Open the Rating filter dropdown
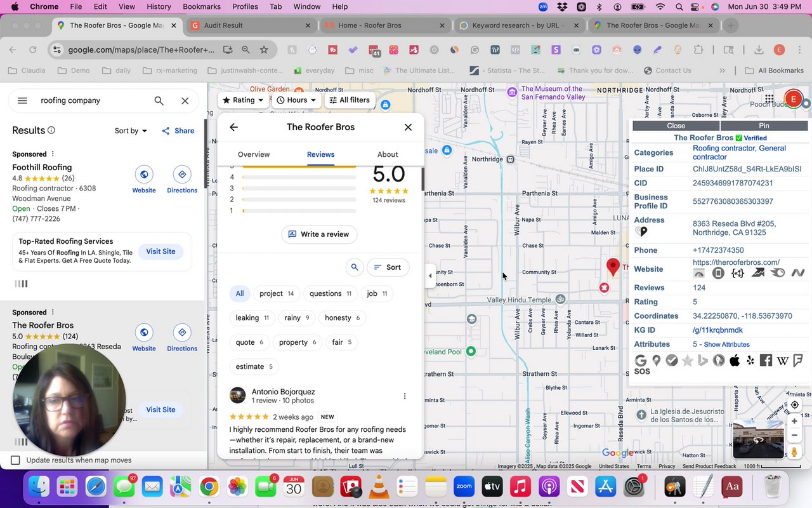Viewport: 812px width, 508px height. (x=244, y=100)
